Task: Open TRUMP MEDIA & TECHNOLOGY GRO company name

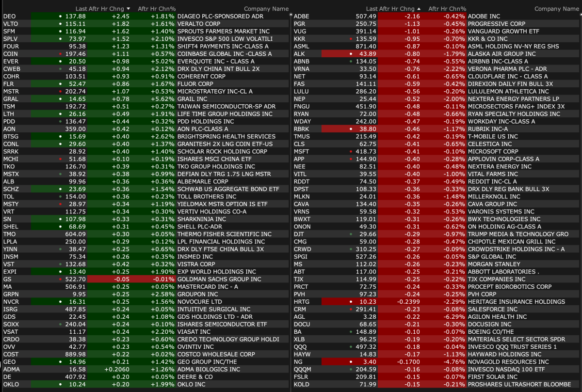Action: coord(518,234)
